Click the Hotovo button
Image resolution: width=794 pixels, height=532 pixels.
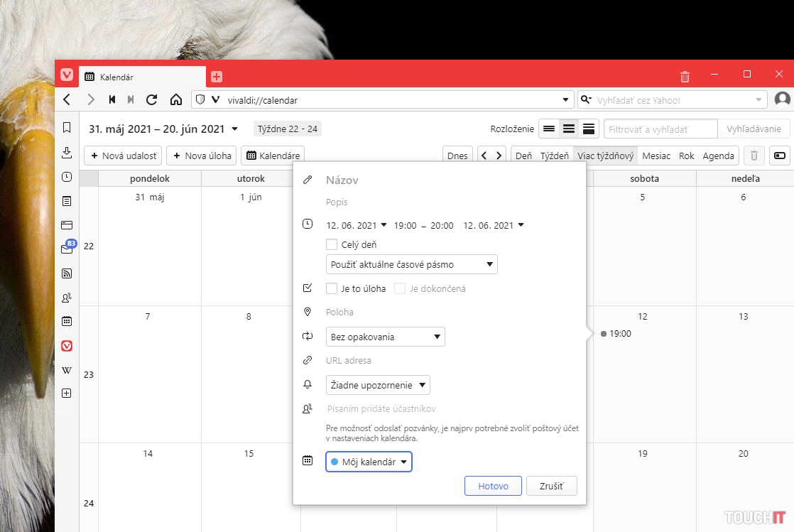(493, 487)
